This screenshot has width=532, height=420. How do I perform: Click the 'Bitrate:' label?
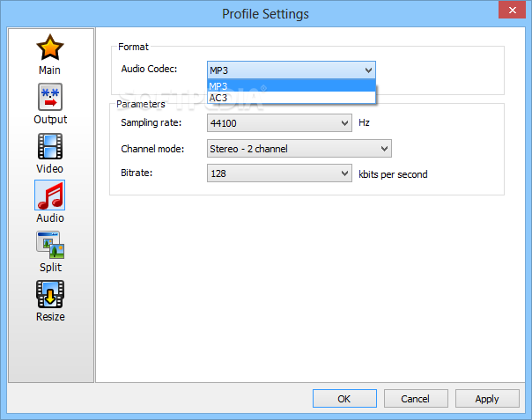(137, 173)
